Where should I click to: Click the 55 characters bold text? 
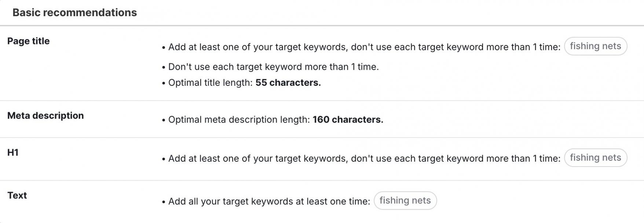click(x=288, y=83)
